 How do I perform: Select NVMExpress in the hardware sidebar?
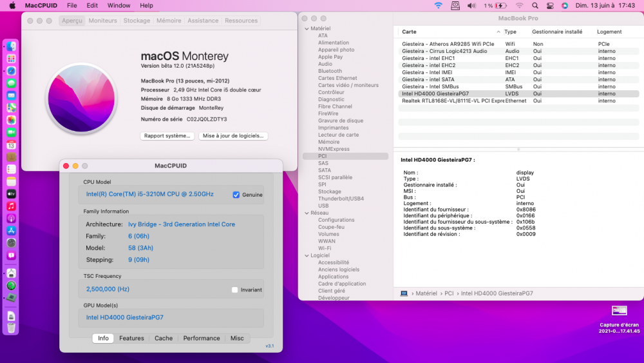(x=334, y=149)
